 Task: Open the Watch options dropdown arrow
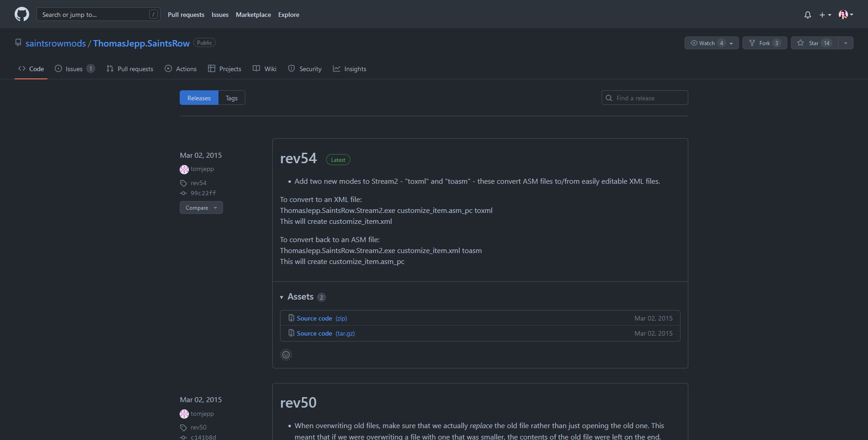coord(732,43)
